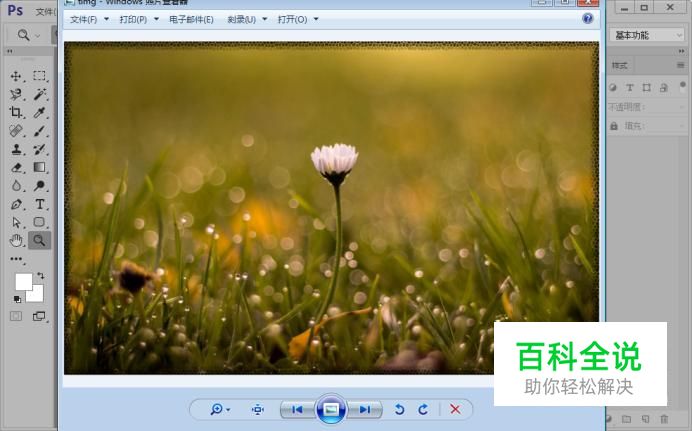Expand the 打开(O) dropdown arrow
This screenshot has height=431, width=692.
pos(316,19)
